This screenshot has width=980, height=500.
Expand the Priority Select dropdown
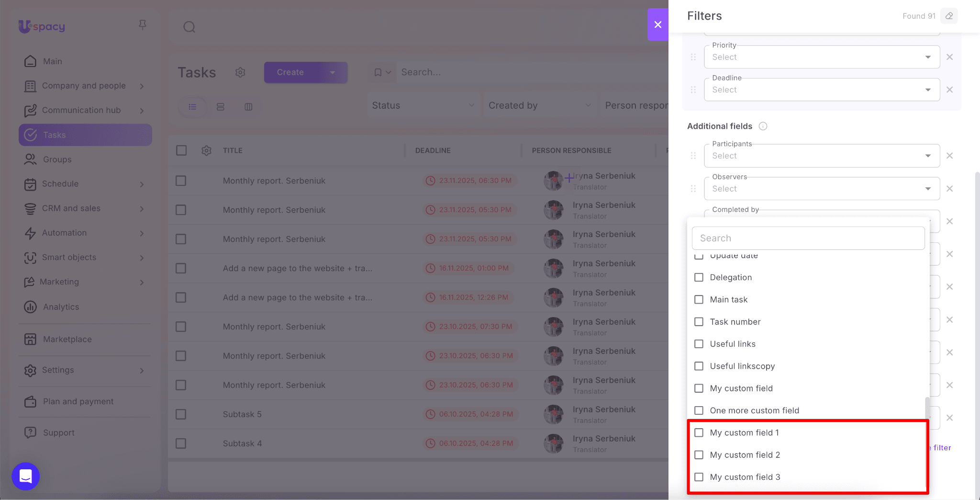tap(822, 57)
